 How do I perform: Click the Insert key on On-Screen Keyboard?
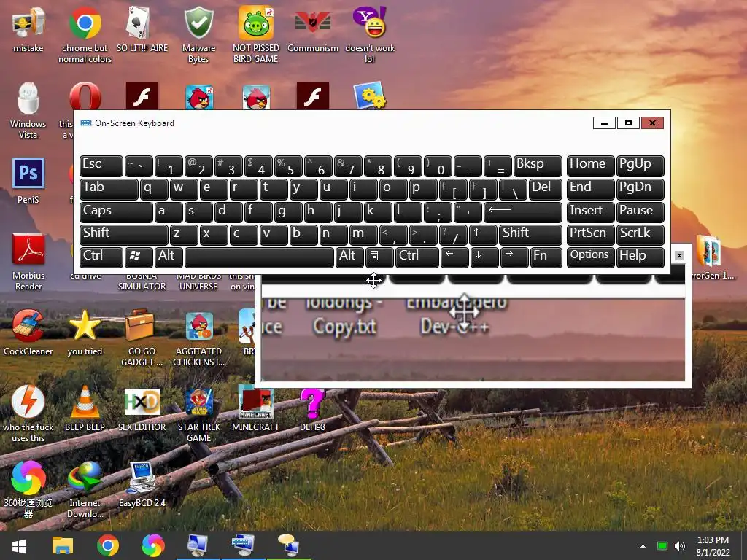589,212
